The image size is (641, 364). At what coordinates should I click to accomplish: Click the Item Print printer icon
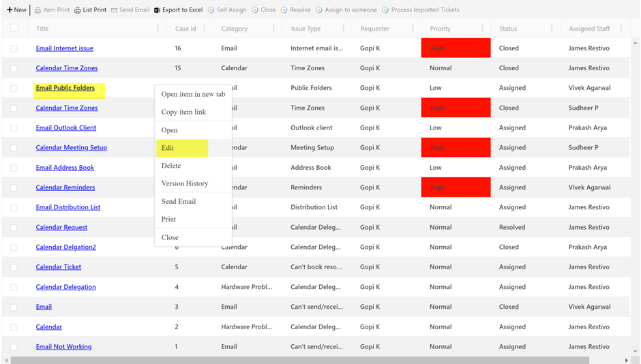38,10
